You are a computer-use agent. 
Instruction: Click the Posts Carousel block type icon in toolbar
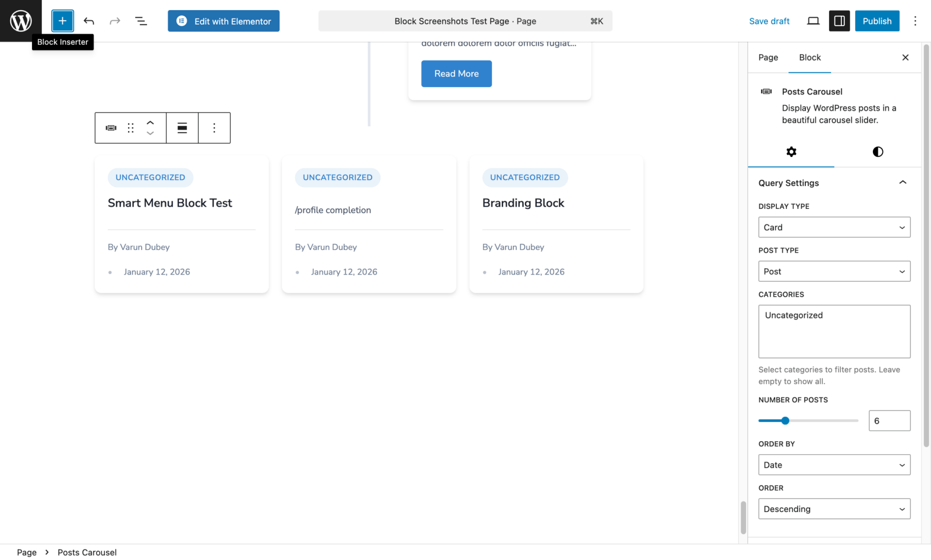coord(111,128)
